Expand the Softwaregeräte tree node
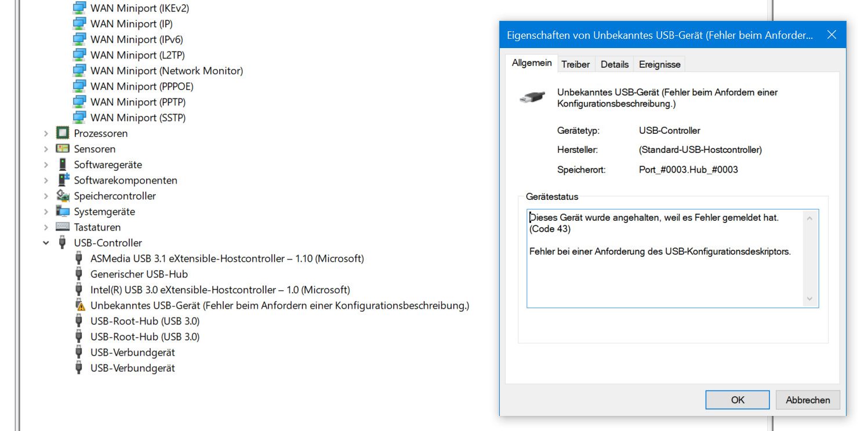 46,165
